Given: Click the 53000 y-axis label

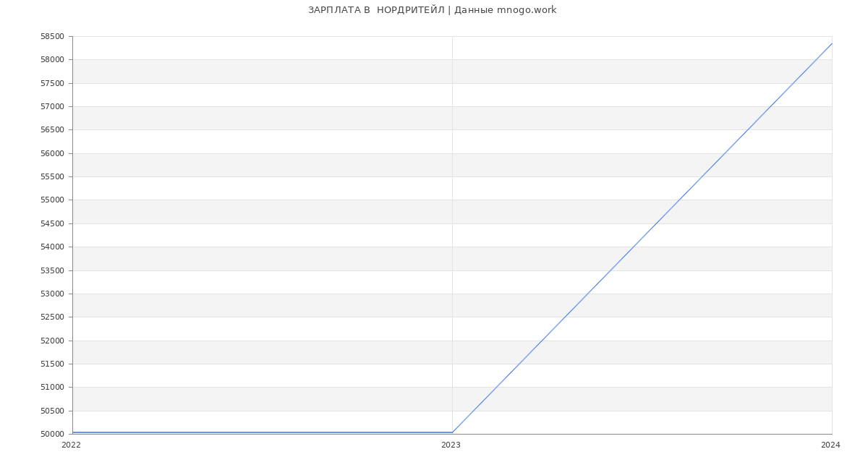Looking at the screenshot, I should pos(52,294).
